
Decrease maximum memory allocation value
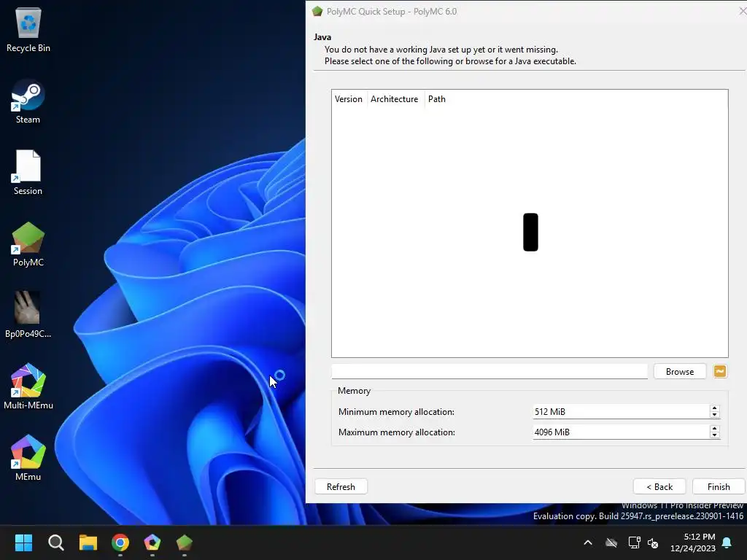(x=714, y=435)
